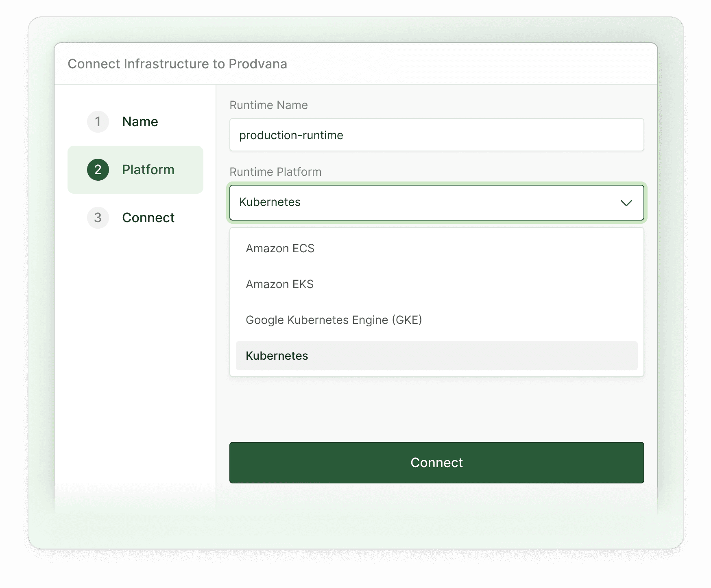Click step number 2 circle
Screen dimensions: 711x588
98,170
